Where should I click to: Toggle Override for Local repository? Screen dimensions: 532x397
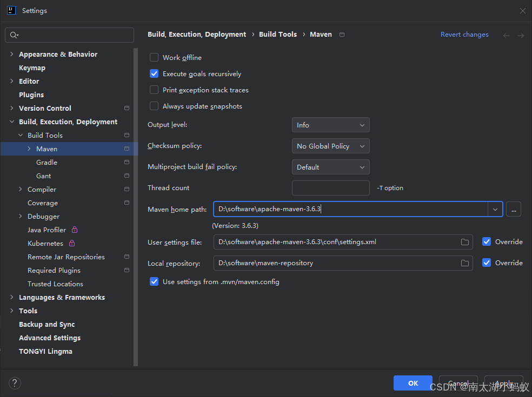click(x=487, y=263)
